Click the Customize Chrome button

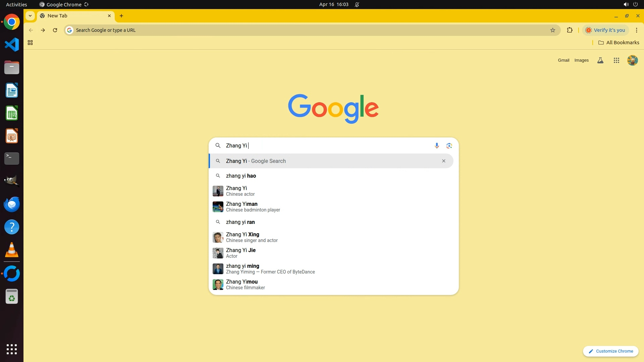[x=610, y=351]
